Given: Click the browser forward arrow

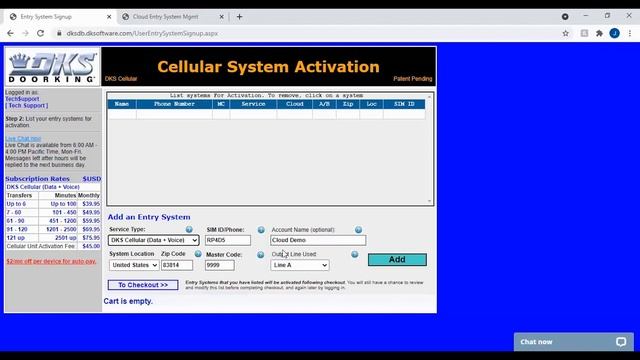Looking at the screenshot, I should (25, 33).
